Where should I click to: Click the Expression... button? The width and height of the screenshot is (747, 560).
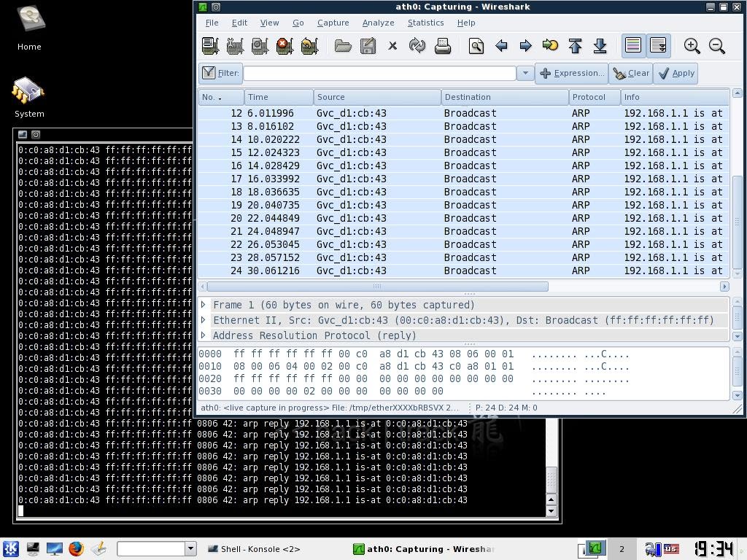(572, 73)
